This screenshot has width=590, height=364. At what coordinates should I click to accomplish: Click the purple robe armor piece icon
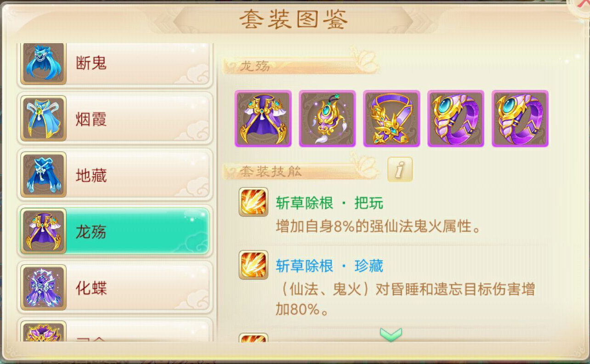263,119
